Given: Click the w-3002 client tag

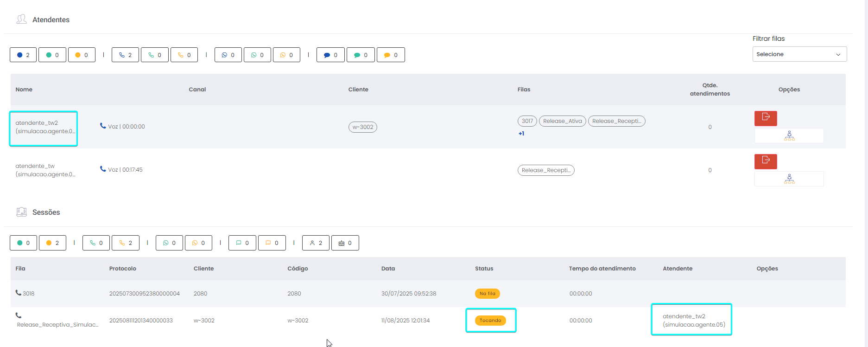Looking at the screenshot, I should [x=362, y=127].
